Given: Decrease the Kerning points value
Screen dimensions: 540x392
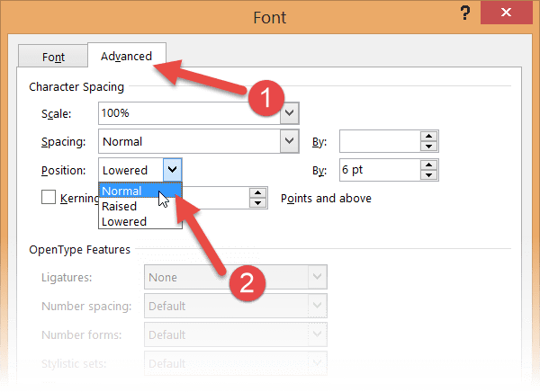Looking at the screenshot, I should [259, 203].
